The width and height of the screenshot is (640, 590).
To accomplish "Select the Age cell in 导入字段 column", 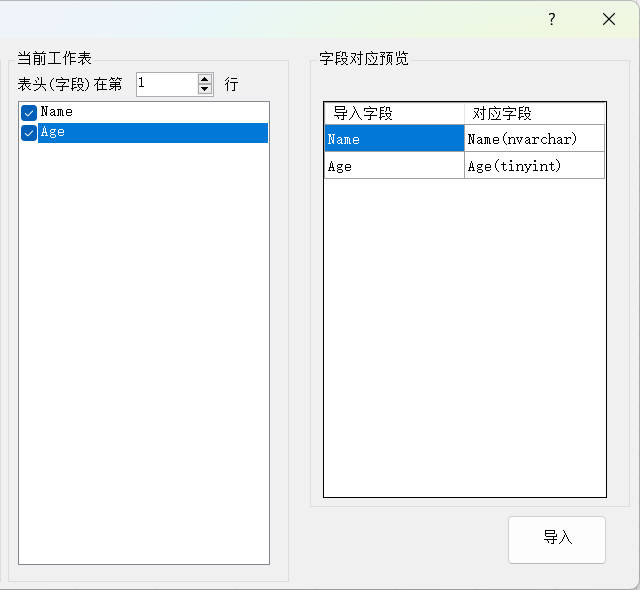I will 394,166.
